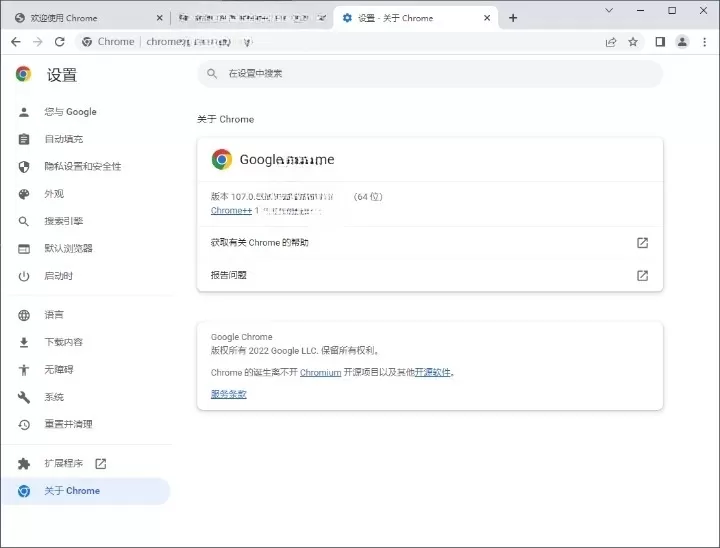
Task: Share this page via share icon
Action: click(611, 42)
